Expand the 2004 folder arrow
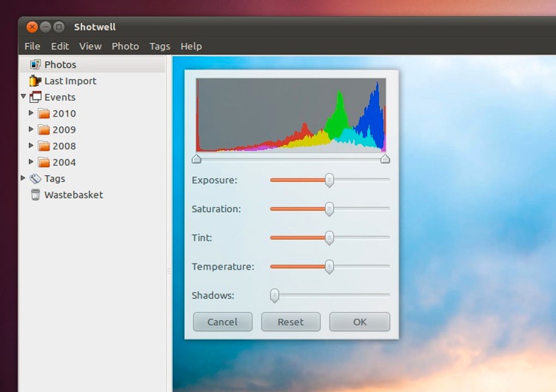The width and height of the screenshot is (556, 392). [31, 162]
